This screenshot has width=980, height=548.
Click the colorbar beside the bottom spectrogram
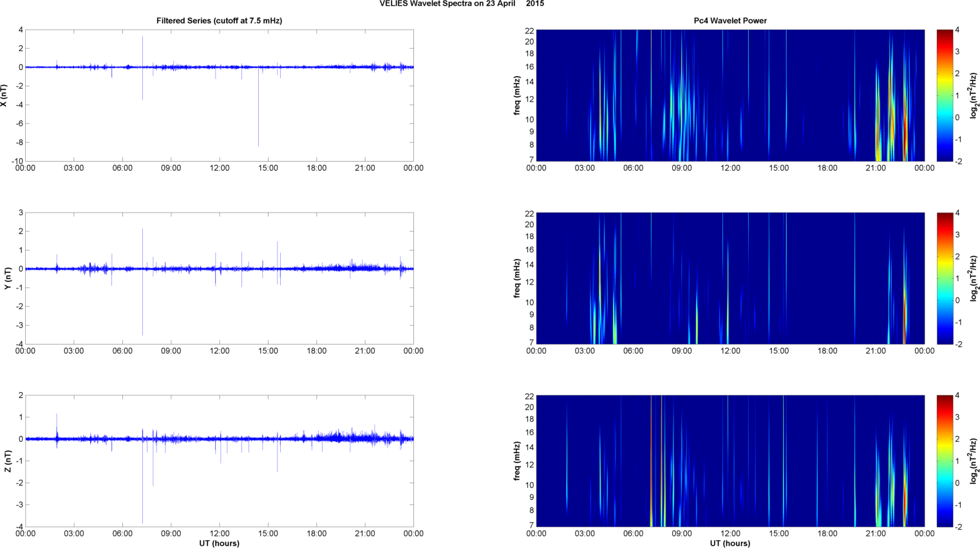(944, 461)
